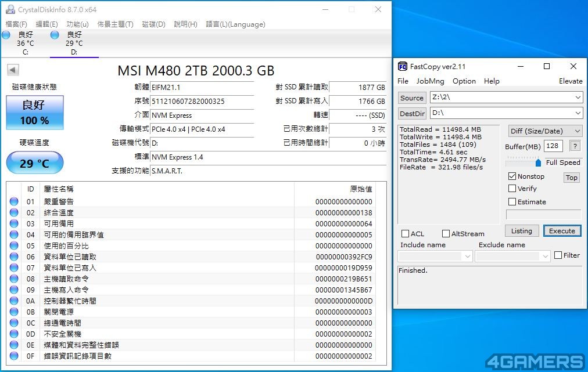Open the 佈景主題(T) menu
This screenshot has height=372, width=588.
click(115, 24)
